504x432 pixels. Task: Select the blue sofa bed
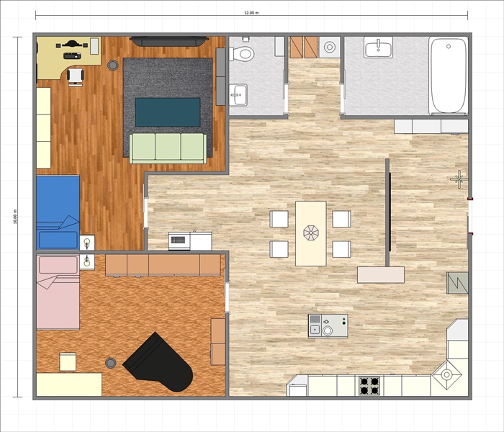click(x=58, y=212)
